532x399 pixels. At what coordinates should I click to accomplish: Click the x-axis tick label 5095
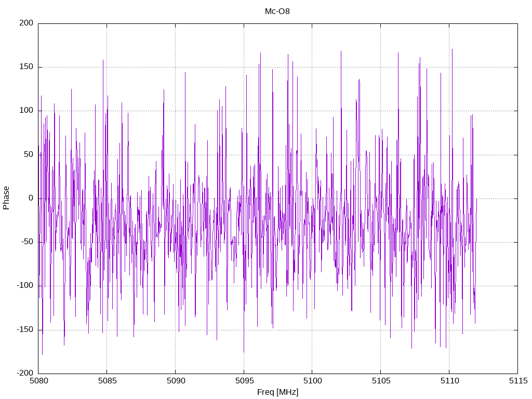[244, 381]
